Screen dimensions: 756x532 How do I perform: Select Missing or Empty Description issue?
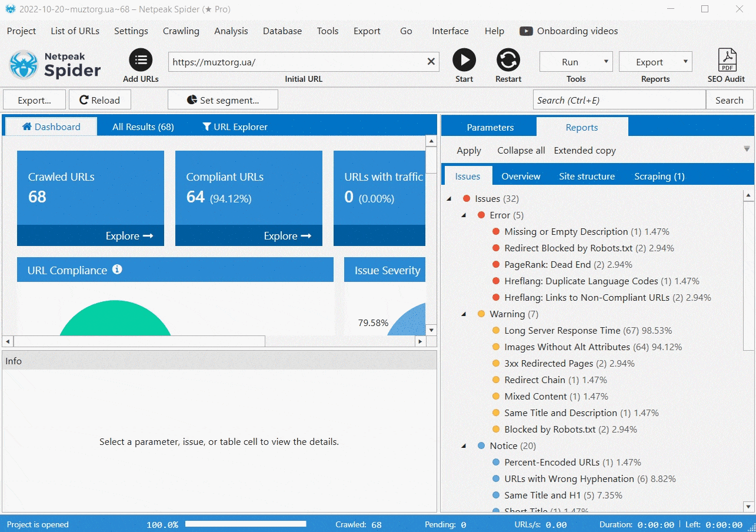[x=587, y=232]
